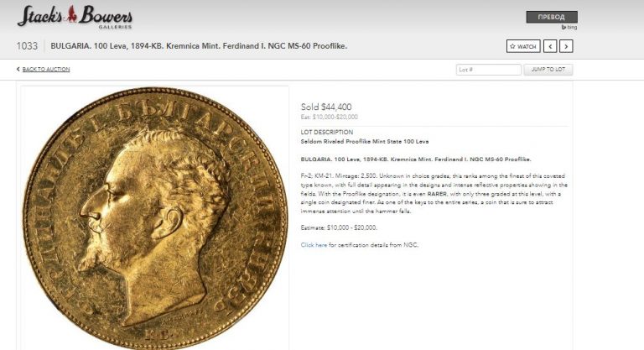This screenshot has width=644, height=350.
Task: Click the bold lot title in description
Action: (x=416, y=159)
